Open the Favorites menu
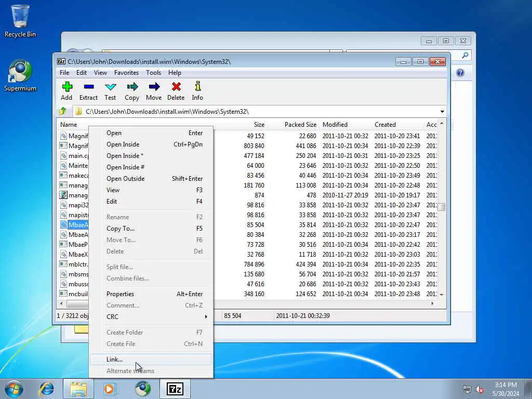 coord(126,73)
